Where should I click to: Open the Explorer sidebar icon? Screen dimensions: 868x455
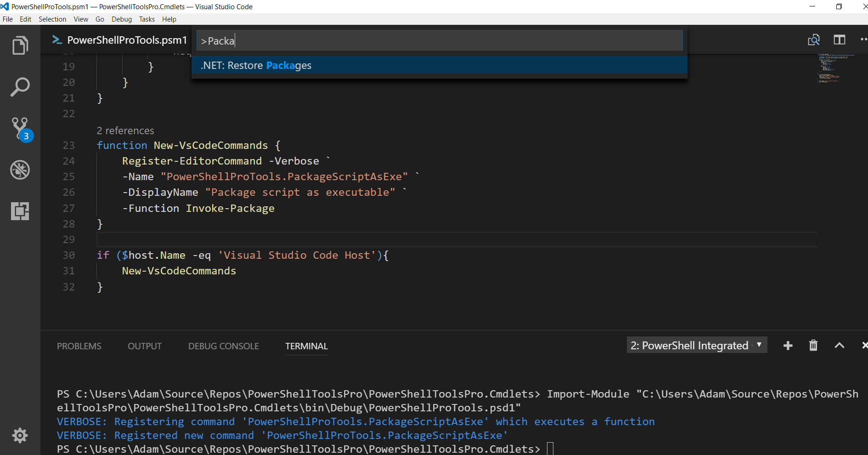click(20, 45)
